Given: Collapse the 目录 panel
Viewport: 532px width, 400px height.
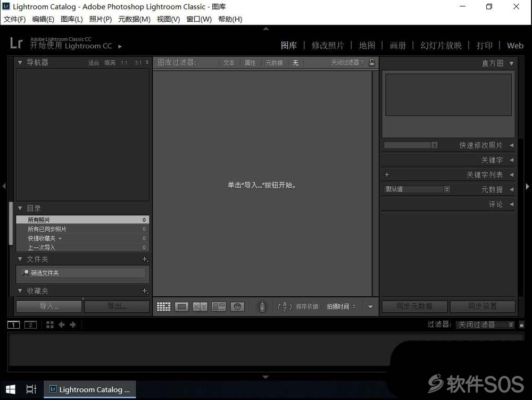Looking at the screenshot, I should (20, 209).
